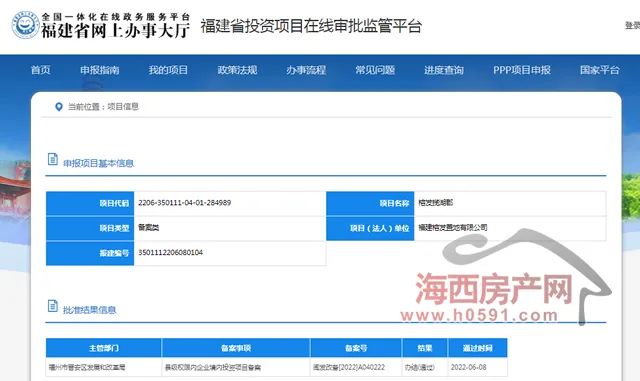
Task: Click the project code value 2206-350111-04-01-284989
Action: (x=184, y=203)
